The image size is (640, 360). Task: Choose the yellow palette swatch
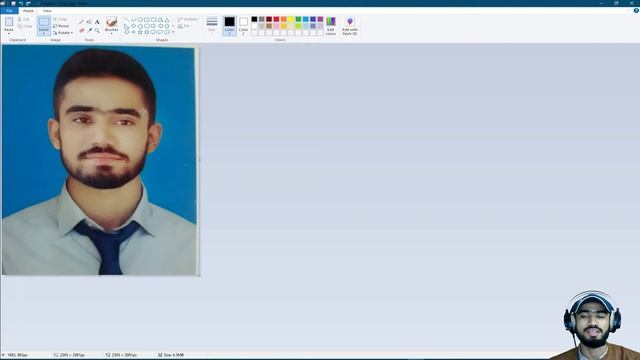click(x=291, y=19)
